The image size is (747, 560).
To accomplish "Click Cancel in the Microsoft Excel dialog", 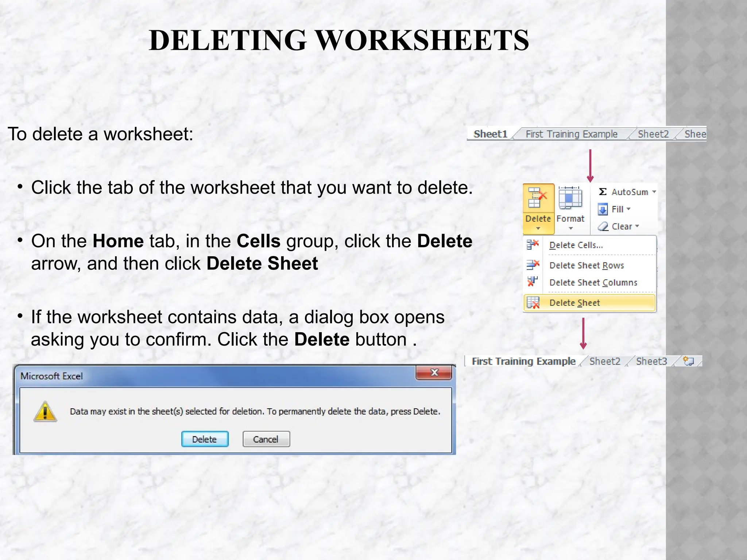I will coord(266,439).
